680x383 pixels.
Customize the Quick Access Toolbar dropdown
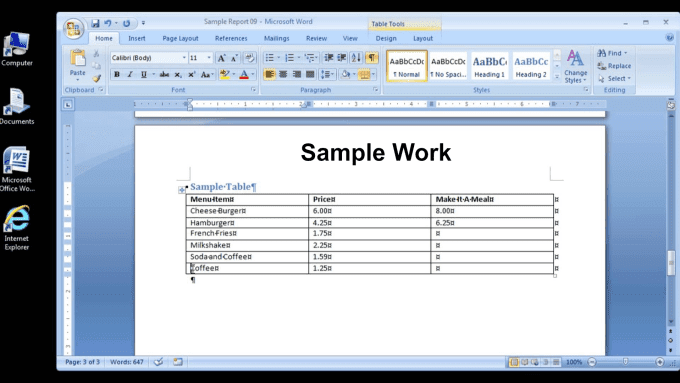pos(143,23)
